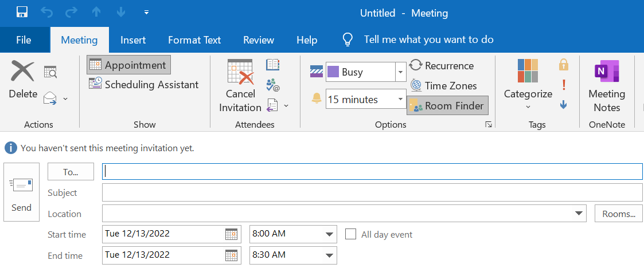Click into the Subject text field

(372, 193)
